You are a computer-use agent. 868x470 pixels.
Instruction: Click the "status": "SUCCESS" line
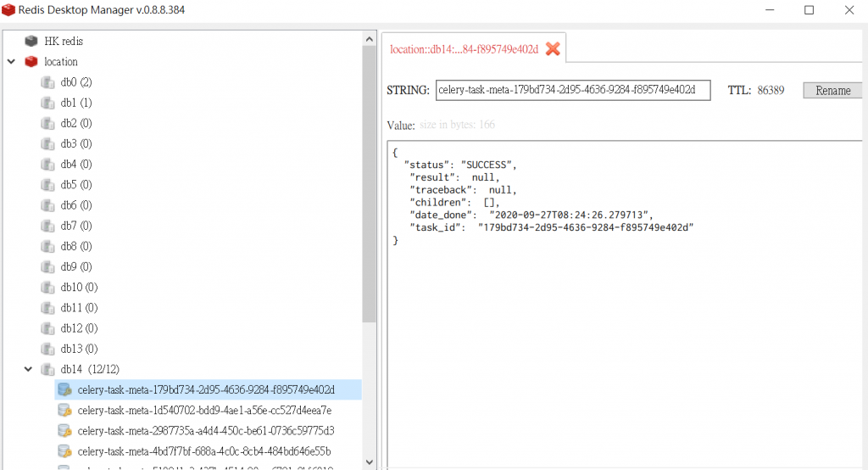point(460,165)
